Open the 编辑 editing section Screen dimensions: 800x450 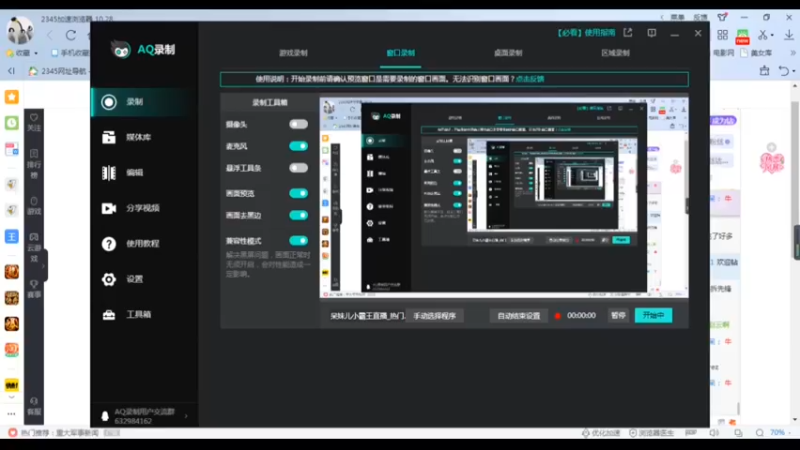(144, 172)
